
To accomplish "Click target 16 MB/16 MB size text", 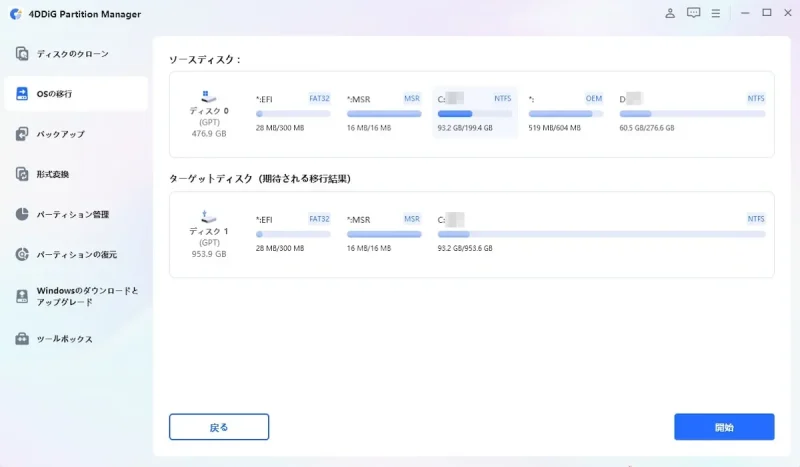I will pyautogui.click(x=369, y=249).
